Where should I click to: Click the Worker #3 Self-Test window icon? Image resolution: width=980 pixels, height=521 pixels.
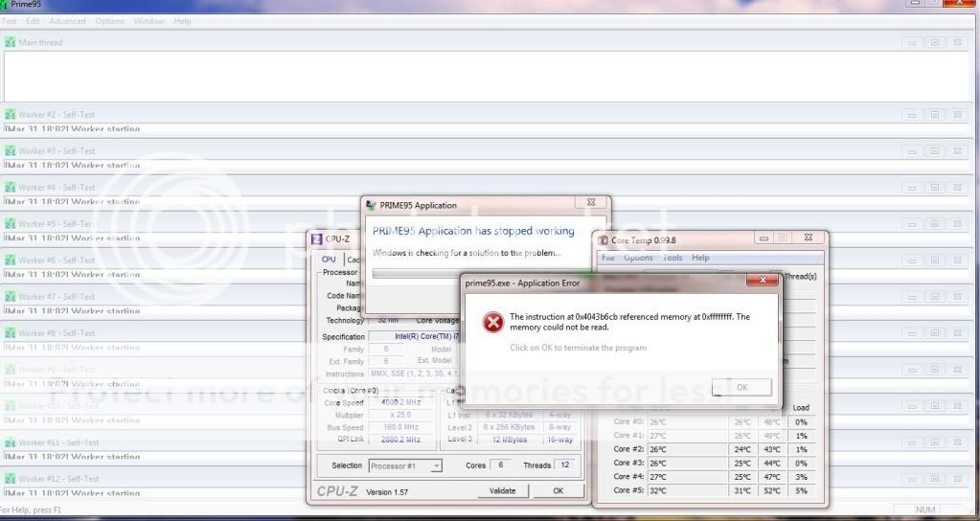pos(10,150)
